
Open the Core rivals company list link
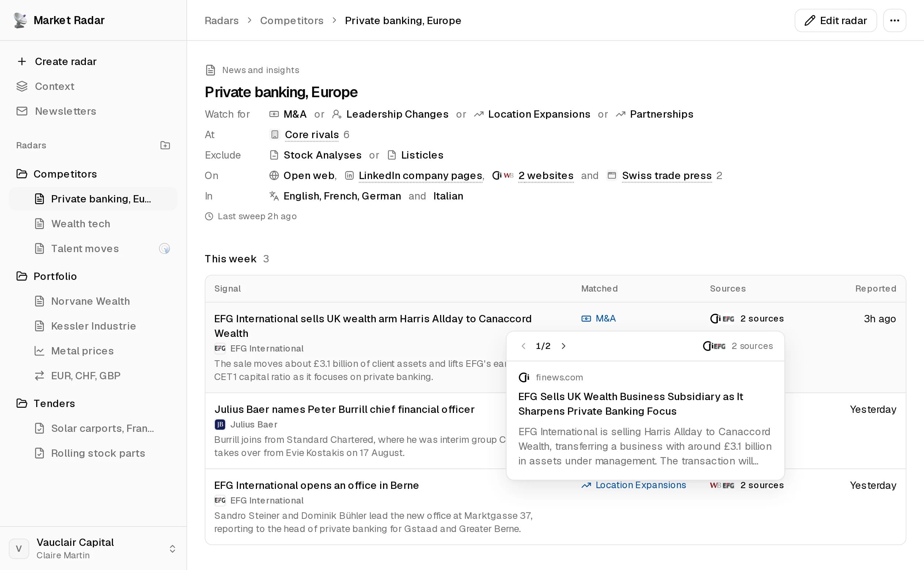click(312, 134)
